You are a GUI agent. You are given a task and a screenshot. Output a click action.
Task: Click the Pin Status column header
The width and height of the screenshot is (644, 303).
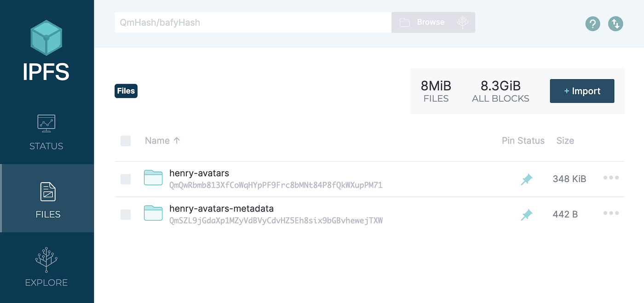tap(523, 141)
